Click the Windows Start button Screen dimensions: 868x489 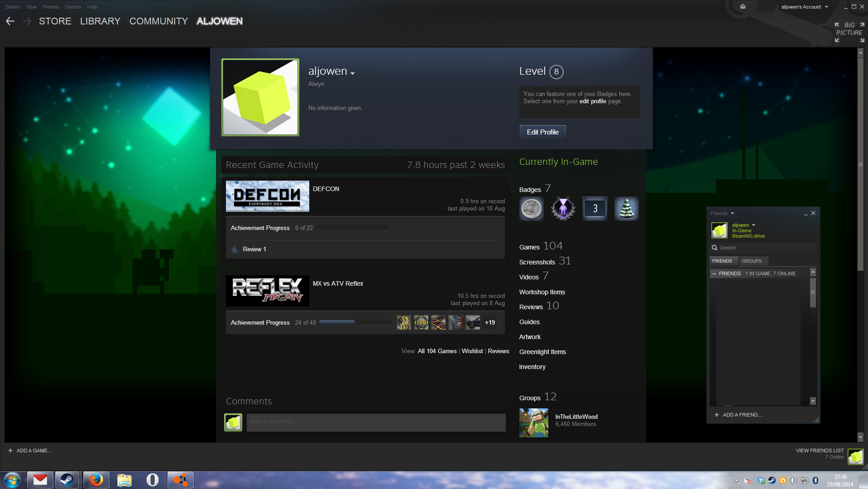(x=12, y=480)
